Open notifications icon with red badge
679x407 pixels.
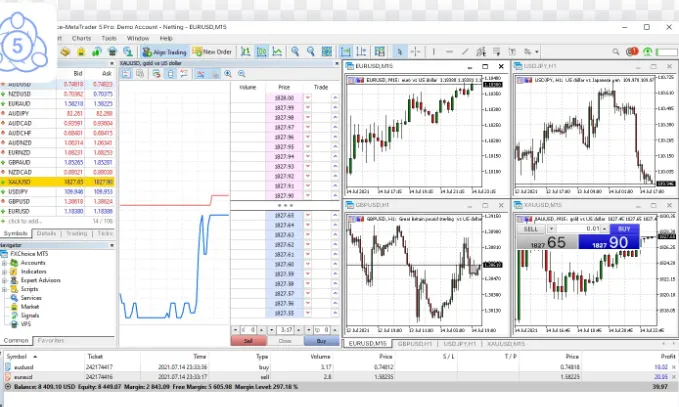[632, 52]
